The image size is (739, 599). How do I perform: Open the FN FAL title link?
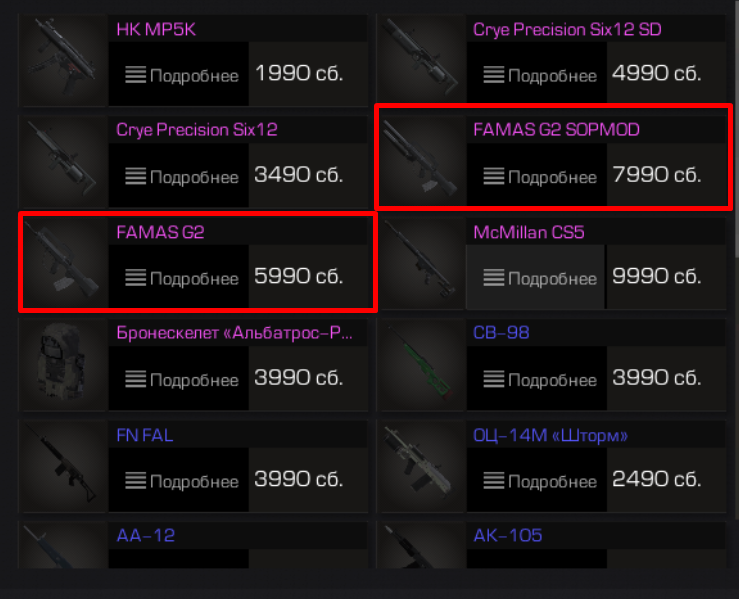[x=145, y=435]
